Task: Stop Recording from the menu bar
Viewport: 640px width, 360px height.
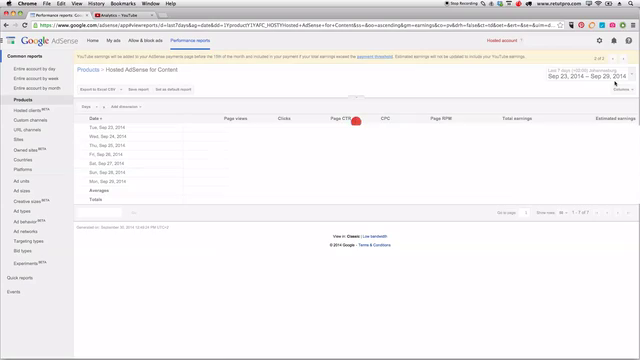Action: click(x=461, y=4)
